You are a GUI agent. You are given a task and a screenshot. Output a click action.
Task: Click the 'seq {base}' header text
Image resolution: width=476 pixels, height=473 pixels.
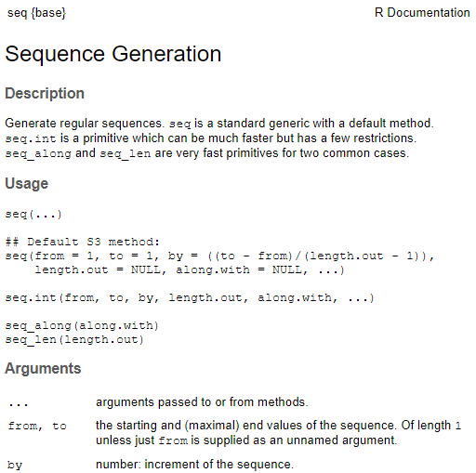36,13
